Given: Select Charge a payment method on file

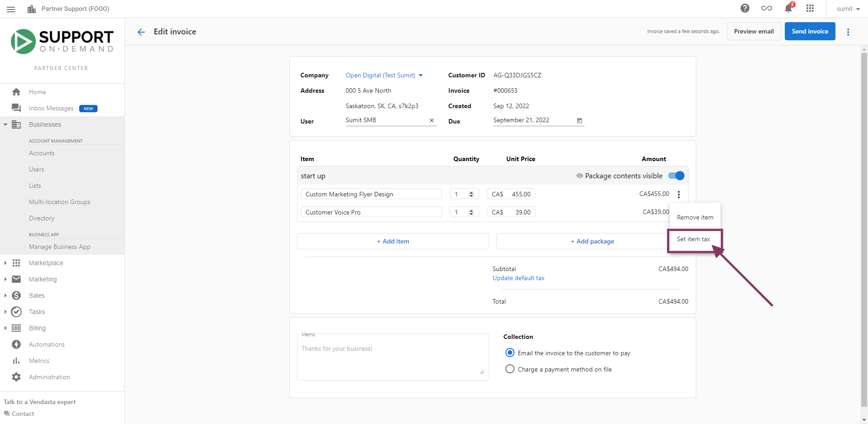Looking at the screenshot, I should pos(510,369).
